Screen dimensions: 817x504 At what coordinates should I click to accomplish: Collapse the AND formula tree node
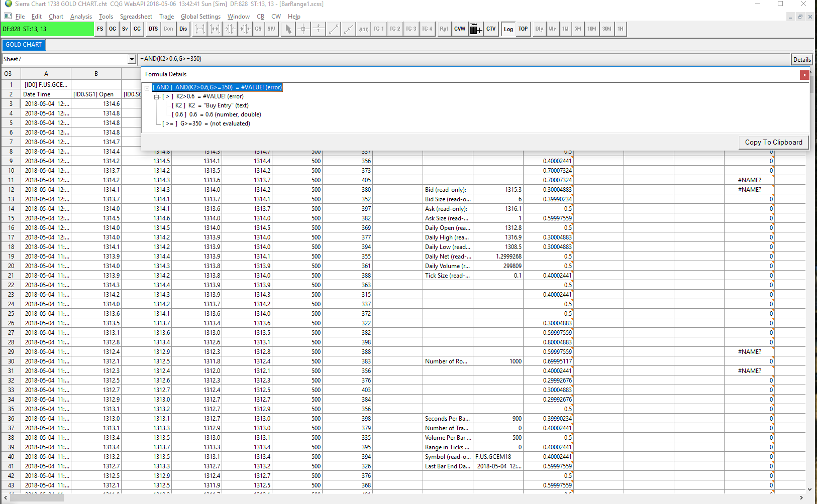tap(147, 88)
